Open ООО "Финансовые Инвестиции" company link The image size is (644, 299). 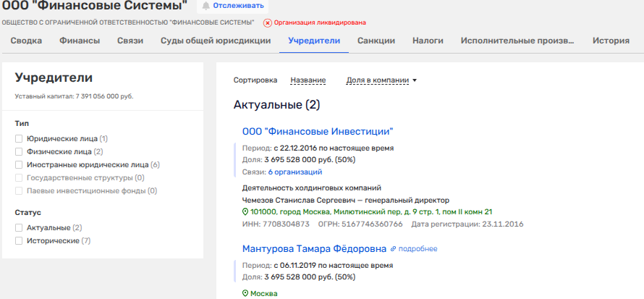[318, 132]
